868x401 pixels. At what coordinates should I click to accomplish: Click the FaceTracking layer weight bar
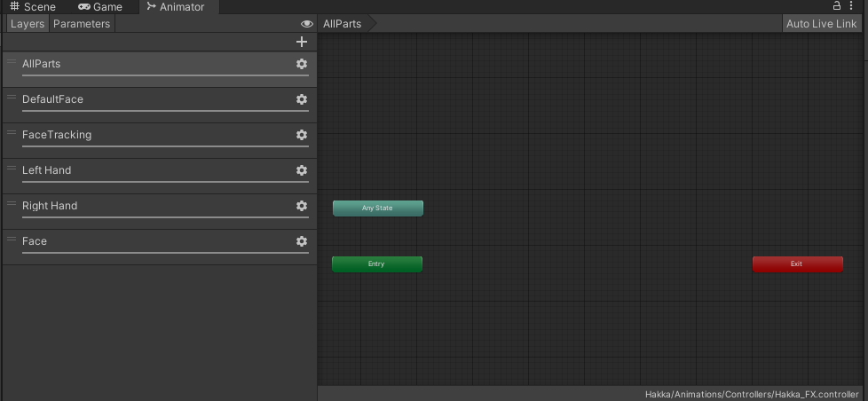coord(165,146)
